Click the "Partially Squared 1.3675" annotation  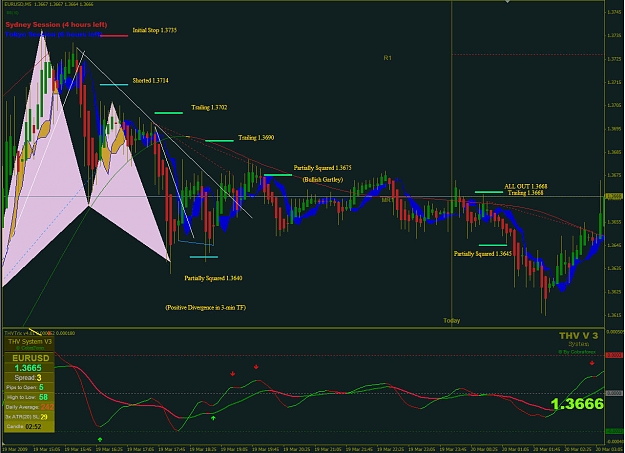pos(322,168)
